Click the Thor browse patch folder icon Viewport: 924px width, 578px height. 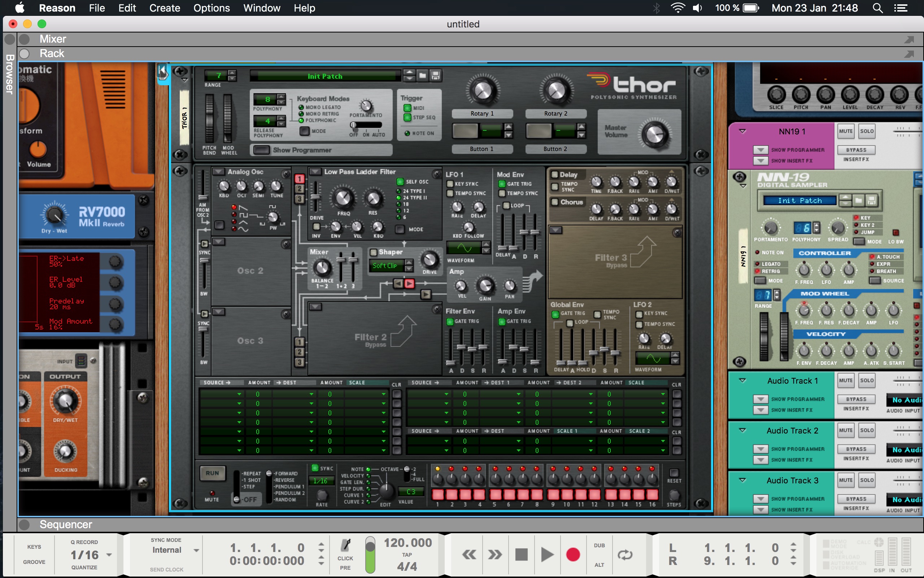coord(422,76)
